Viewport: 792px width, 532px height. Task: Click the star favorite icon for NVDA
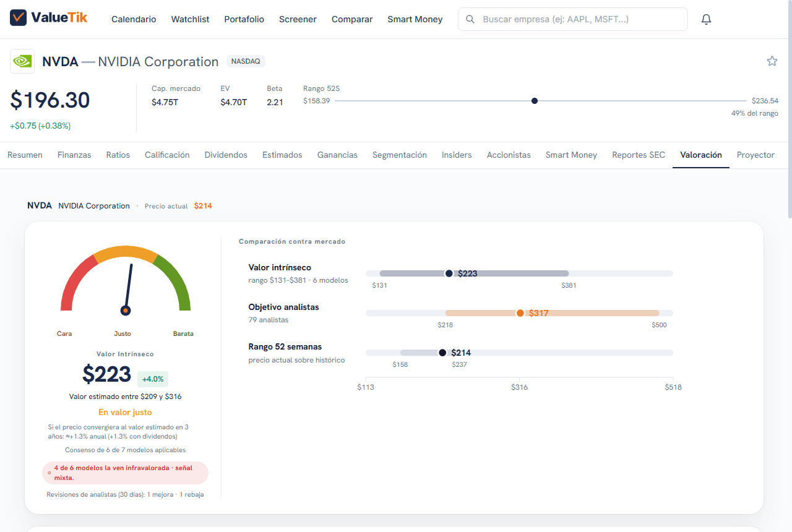[x=772, y=61]
